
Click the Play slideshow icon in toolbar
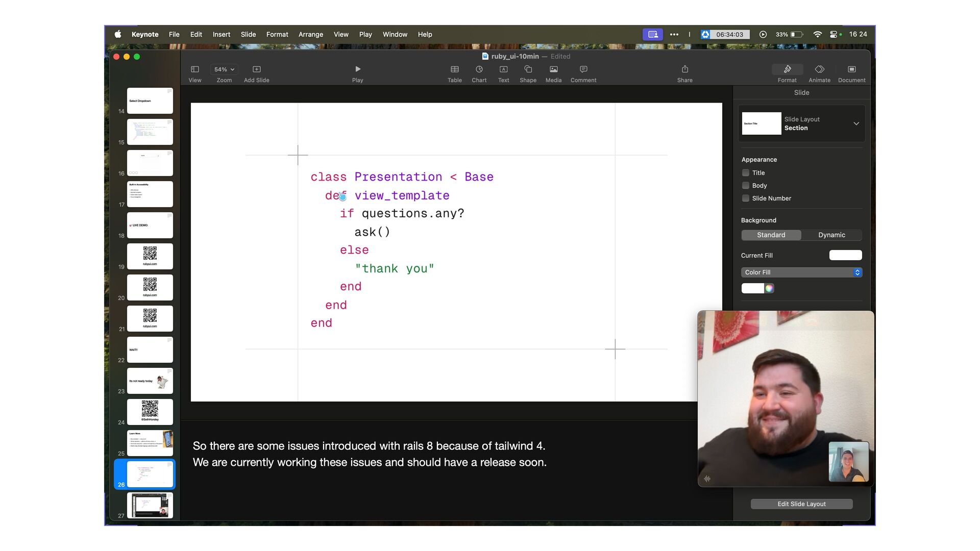coord(357,69)
